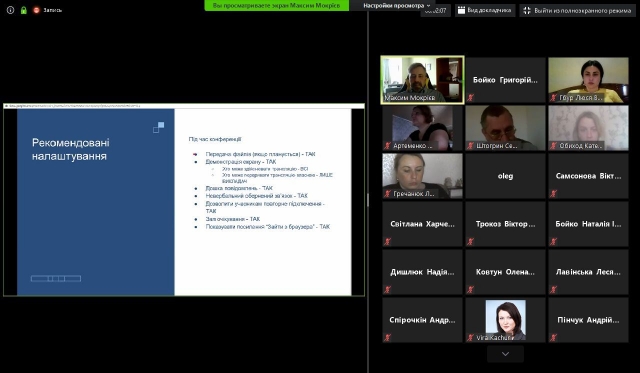
Task: Select Бойко Григорій participant tile
Action: point(505,80)
